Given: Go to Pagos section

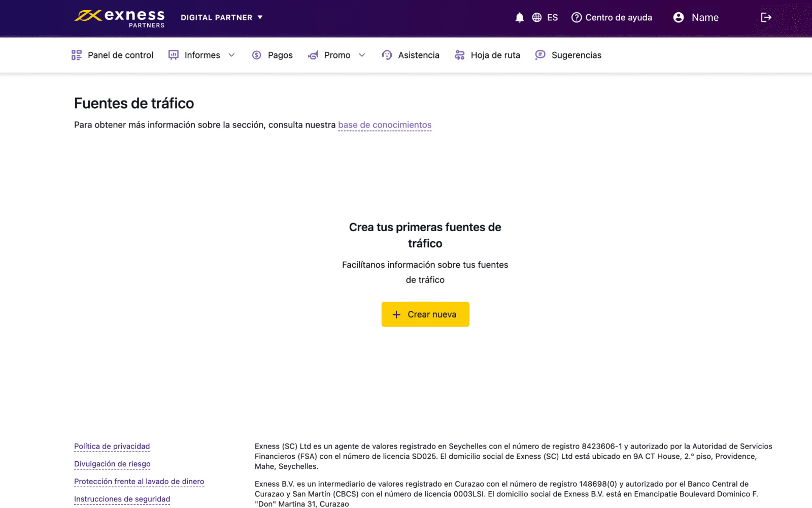Looking at the screenshot, I should [272, 55].
